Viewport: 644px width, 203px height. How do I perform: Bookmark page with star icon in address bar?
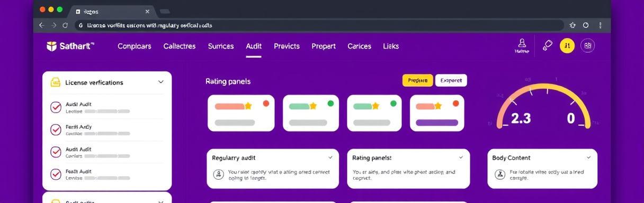[x=573, y=25]
